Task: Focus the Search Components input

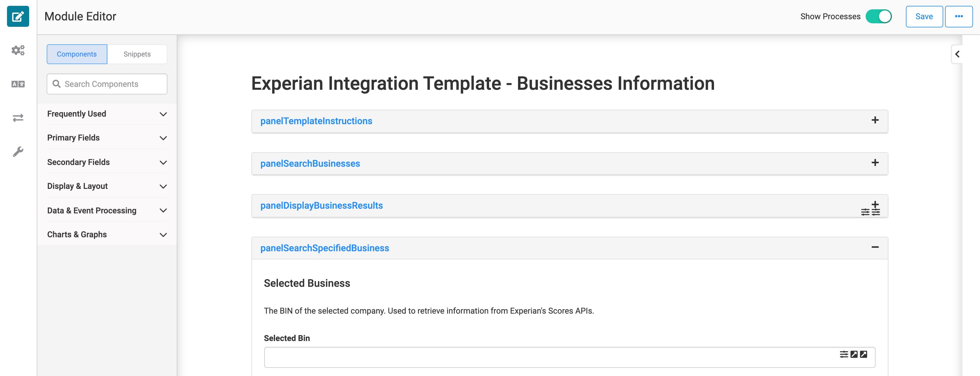Action: click(x=107, y=84)
